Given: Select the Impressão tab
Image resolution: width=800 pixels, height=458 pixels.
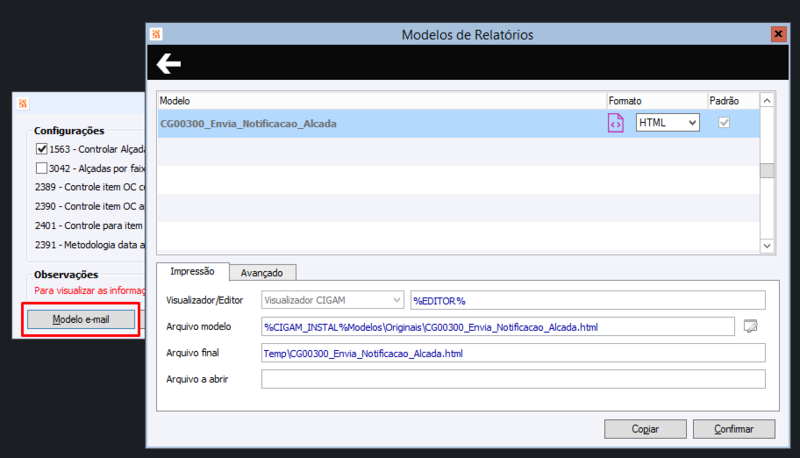Looking at the screenshot, I should (192, 271).
